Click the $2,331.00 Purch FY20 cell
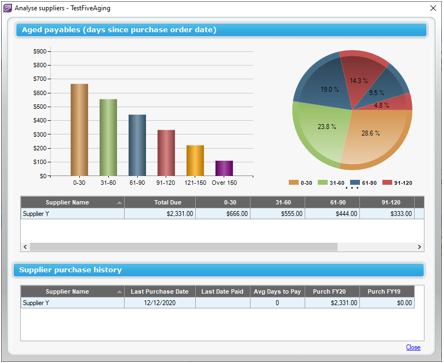This screenshot has height=363, width=444. pos(332,303)
